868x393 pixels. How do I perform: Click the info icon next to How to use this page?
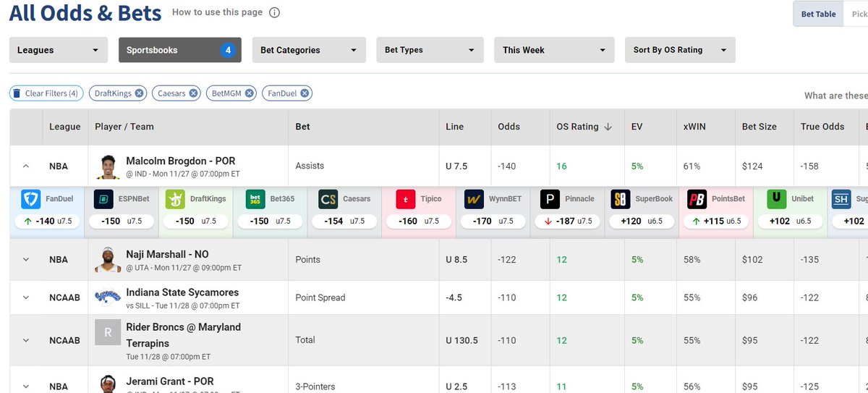click(274, 12)
